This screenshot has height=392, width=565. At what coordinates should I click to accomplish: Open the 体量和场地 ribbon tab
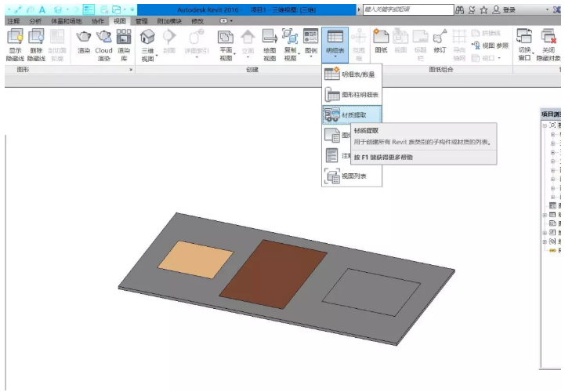(67, 21)
